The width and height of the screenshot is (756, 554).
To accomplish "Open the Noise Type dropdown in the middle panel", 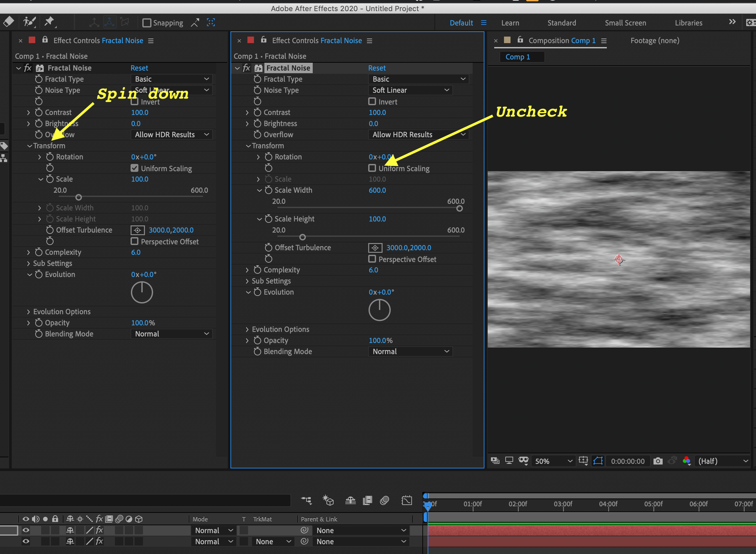I will pos(410,90).
